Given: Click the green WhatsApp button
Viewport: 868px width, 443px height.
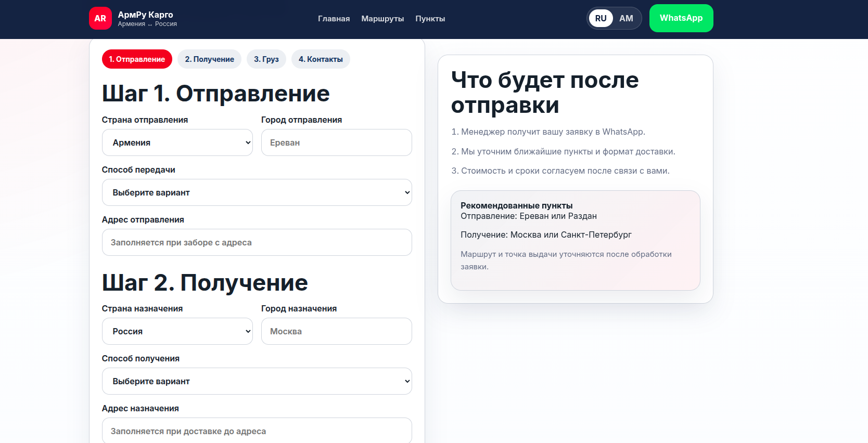Looking at the screenshot, I should (681, 18).
